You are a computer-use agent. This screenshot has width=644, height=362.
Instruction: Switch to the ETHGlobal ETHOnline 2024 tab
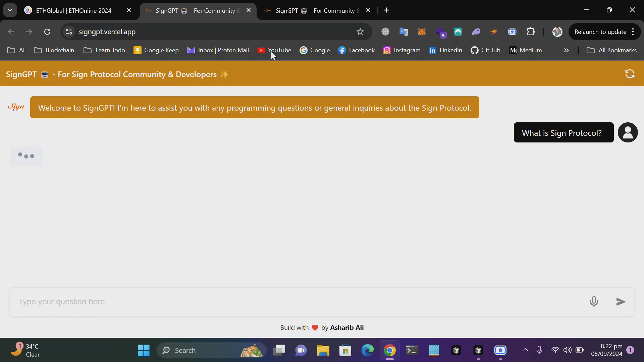click(73, 10)
